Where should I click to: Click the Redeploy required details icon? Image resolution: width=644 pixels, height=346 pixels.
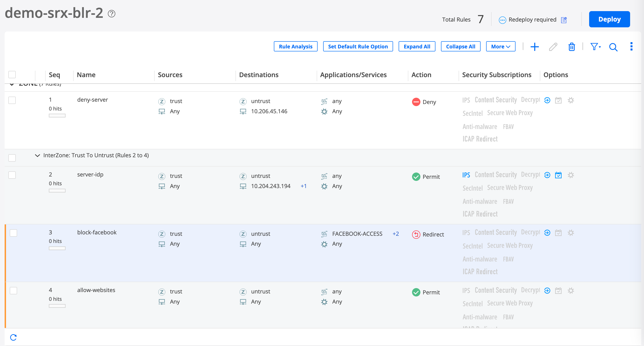(564, 20)
